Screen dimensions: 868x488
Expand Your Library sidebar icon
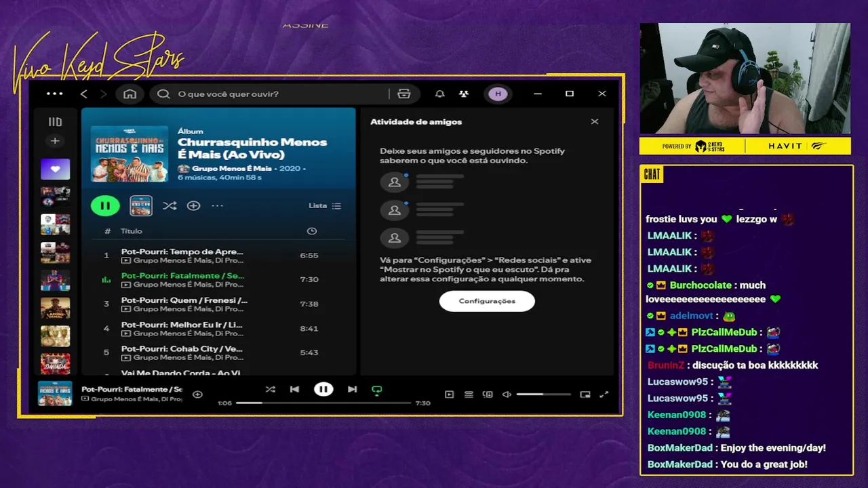click(55, 122)
